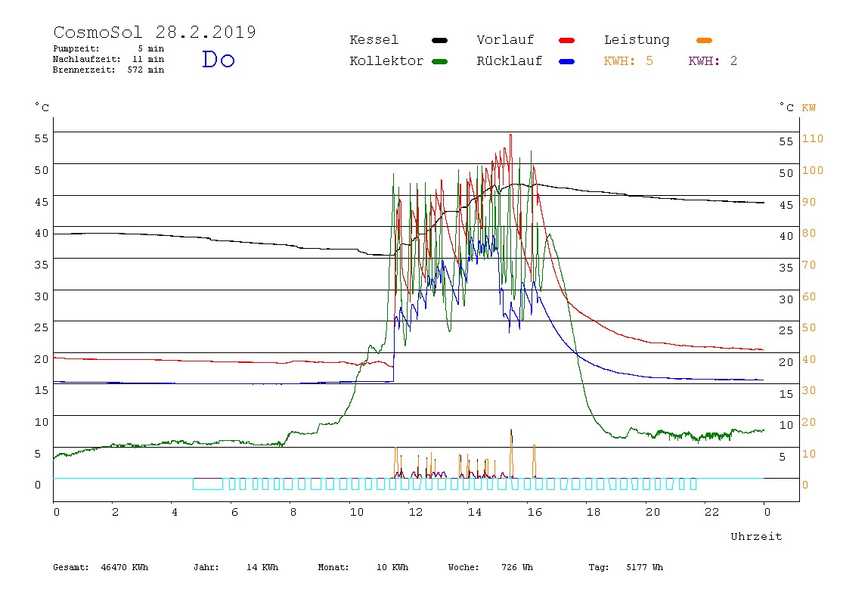Viewport: 868px width, 614px height.
Task: Click the Tag 5177 Wh value
Action: tap(625, 567)
